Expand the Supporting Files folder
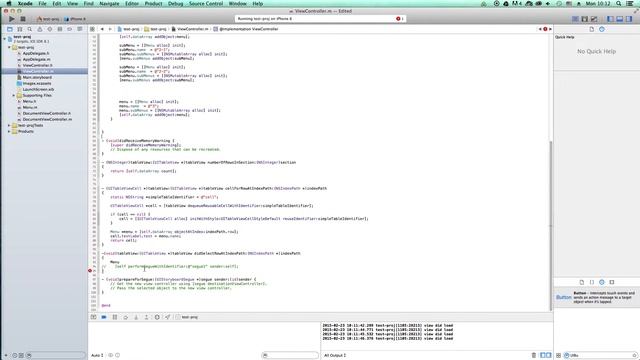 (x=13, y=96)
